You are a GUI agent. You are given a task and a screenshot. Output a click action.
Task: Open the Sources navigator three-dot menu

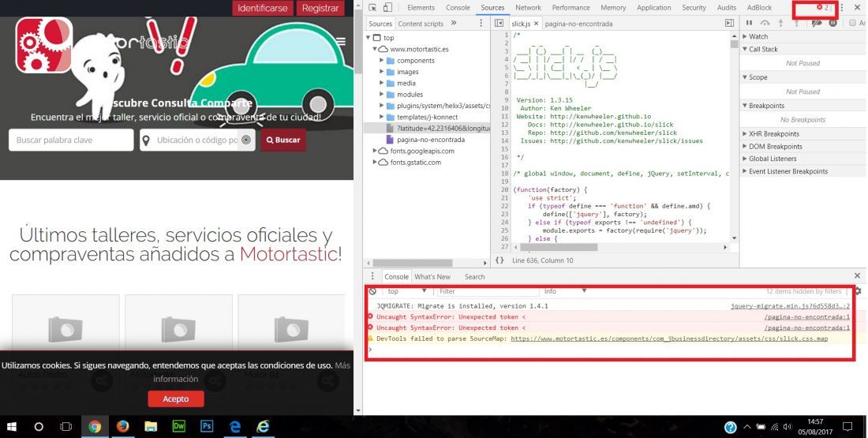pyautogui.click(x=481, y=23)
